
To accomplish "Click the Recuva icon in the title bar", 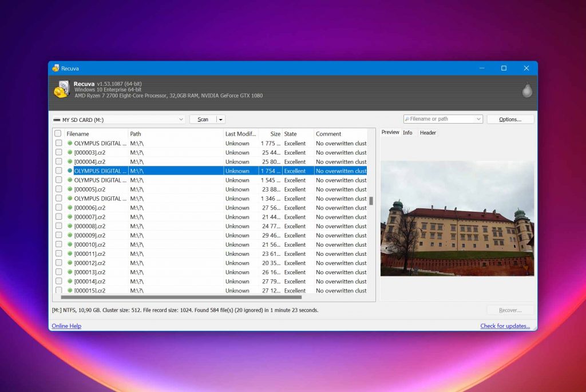I will click(x=57, y=68).
